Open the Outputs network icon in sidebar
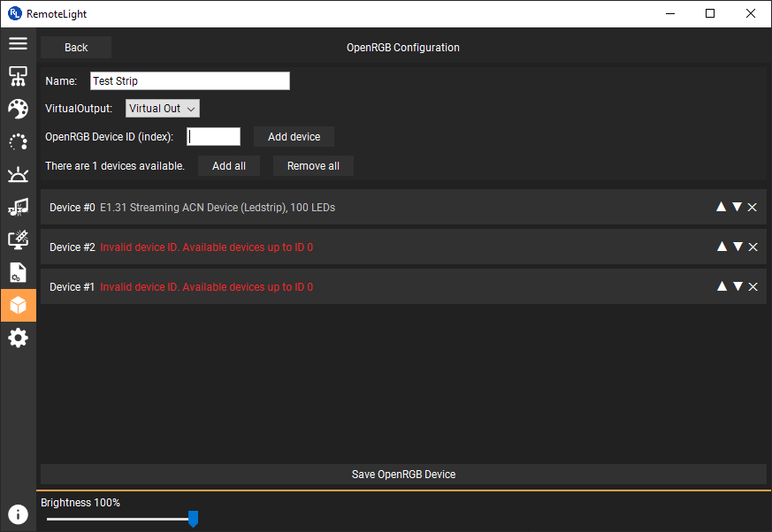The image size is (772, 532). click(x=19, y=76)
